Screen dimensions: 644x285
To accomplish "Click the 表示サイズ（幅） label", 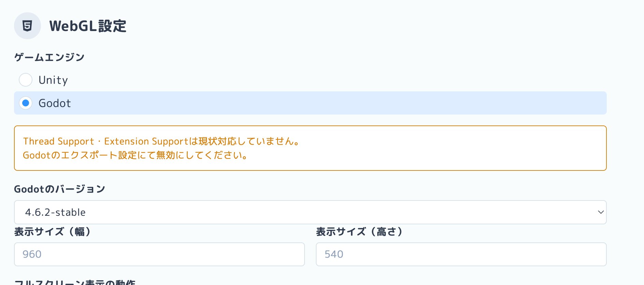I will 53,232.
